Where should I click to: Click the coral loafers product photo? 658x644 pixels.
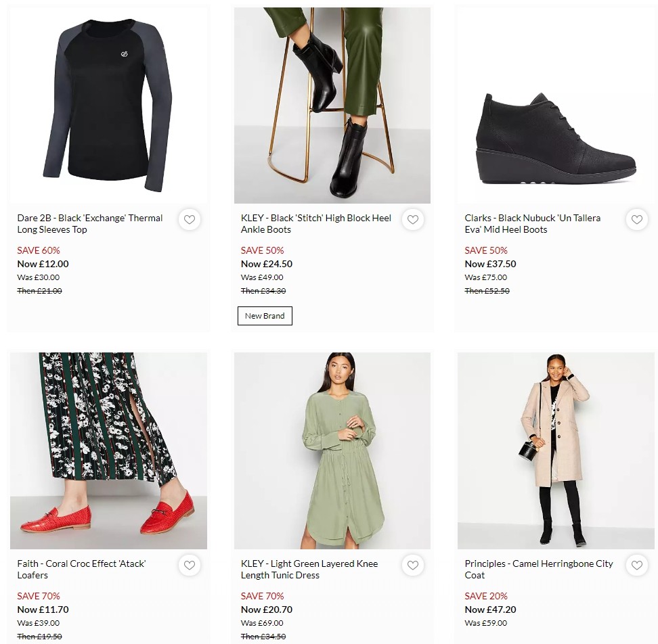pos(108,450)
